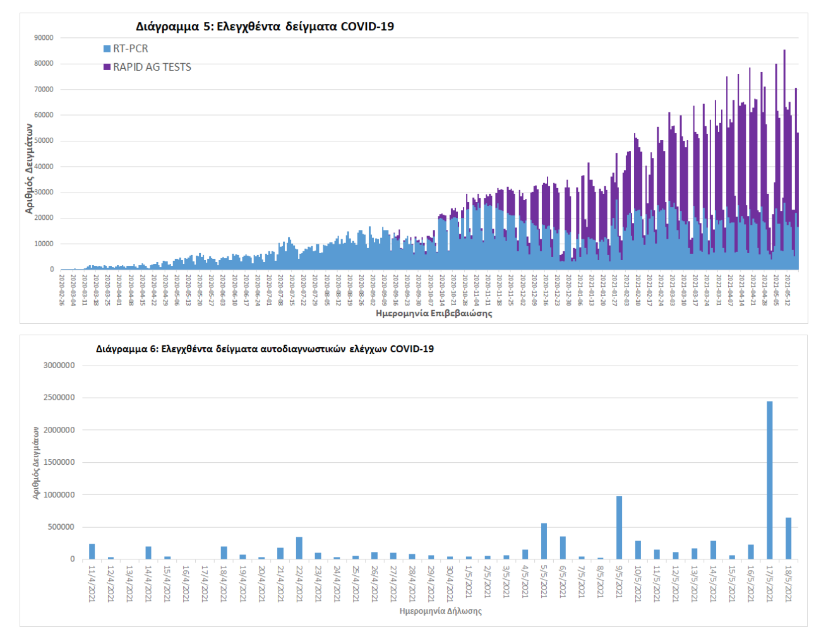This screenshot has height=644, width=826.
Task: Select the 5/5/2021 bar
Action: pyautogui.click(x=544, y=541)
